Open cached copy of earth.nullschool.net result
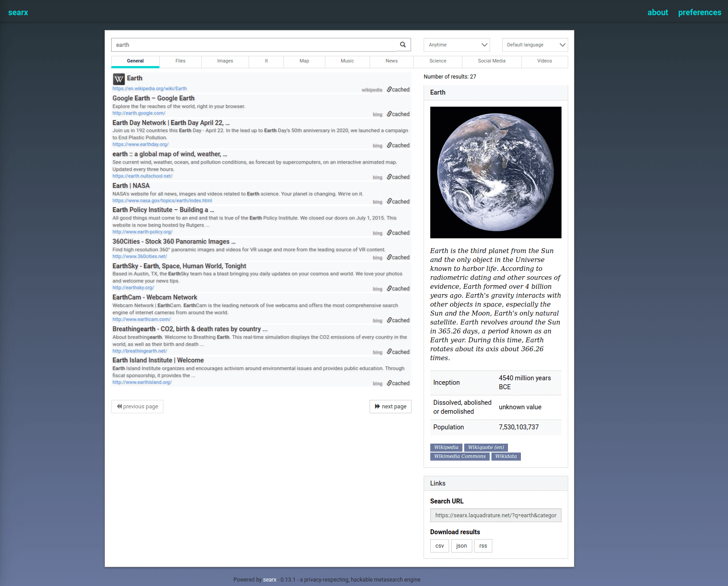Image resolution: width=728 pixels, height=586 pixels. pos(398,177)
